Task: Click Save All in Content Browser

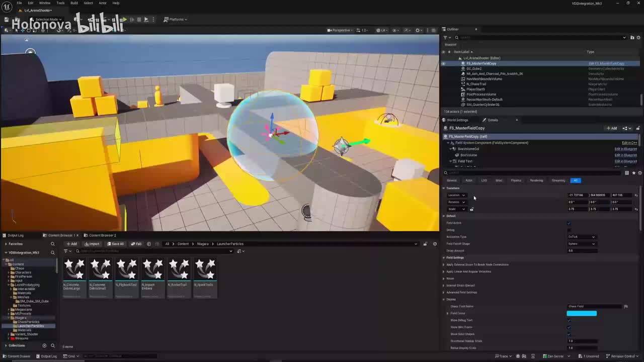Action: point(115,244)
